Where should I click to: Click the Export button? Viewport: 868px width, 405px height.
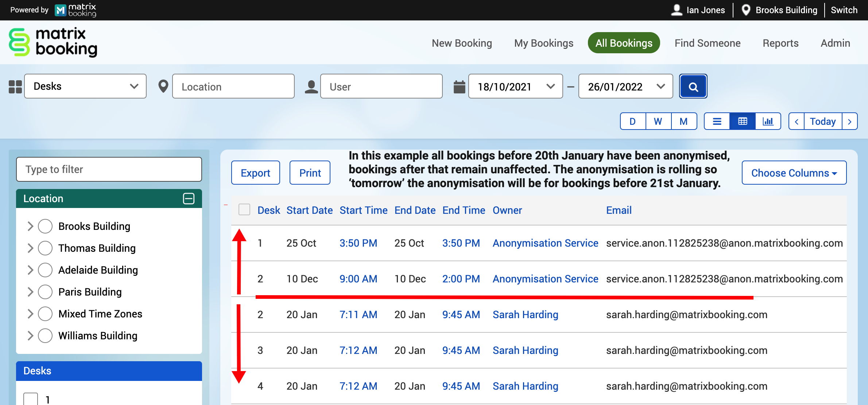[x=255, y=173]
